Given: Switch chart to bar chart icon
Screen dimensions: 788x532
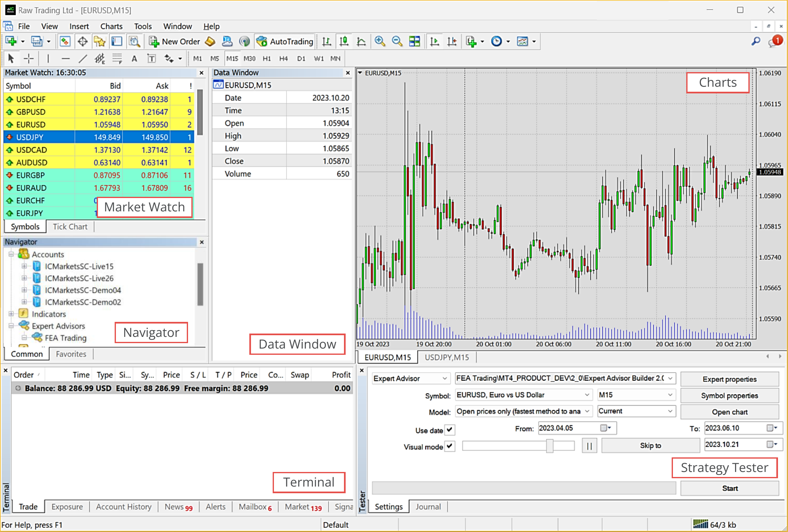Looking at the screenshot, I should (326, 41).
